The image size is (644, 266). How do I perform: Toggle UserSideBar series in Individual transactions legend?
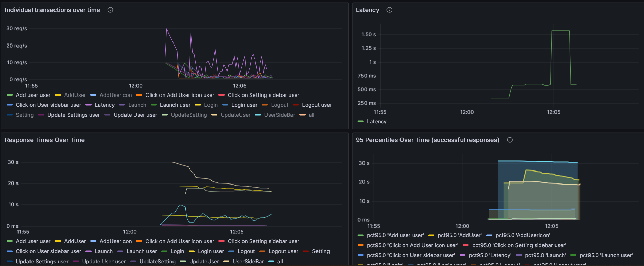(279, 115)
